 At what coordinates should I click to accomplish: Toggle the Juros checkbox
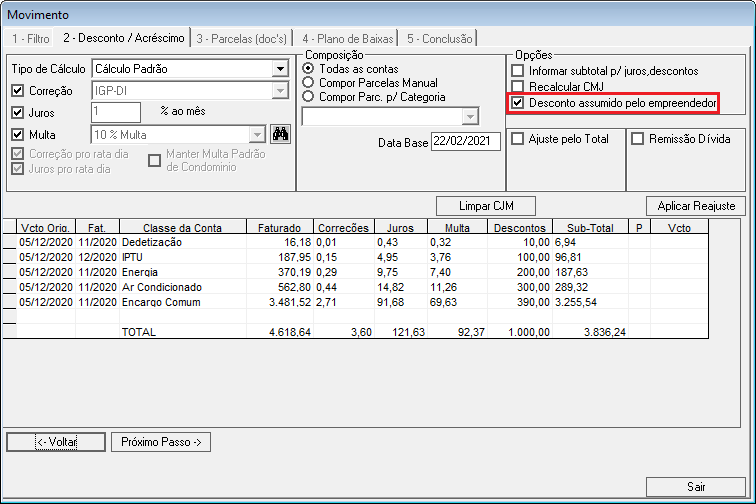coord(17,113)
